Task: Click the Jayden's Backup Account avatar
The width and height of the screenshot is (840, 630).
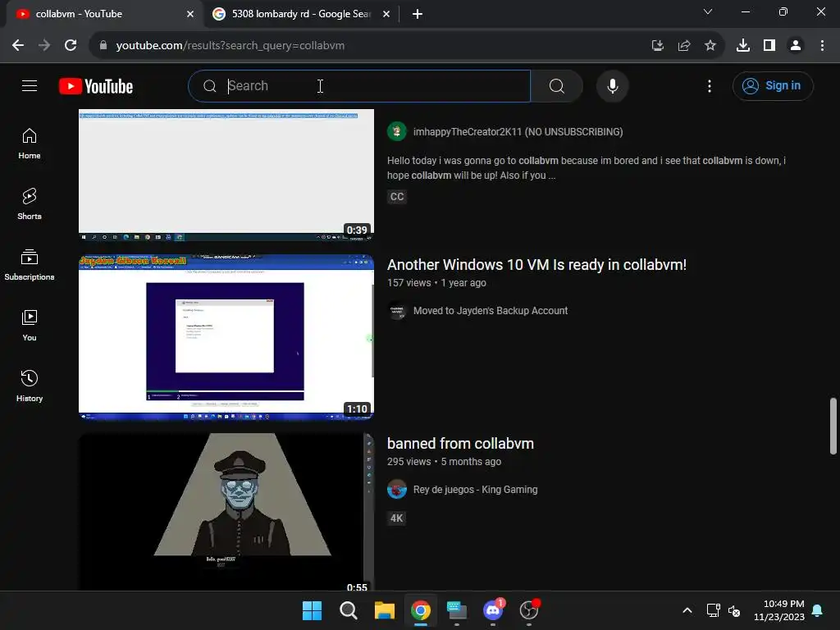Action: (397, 311)
